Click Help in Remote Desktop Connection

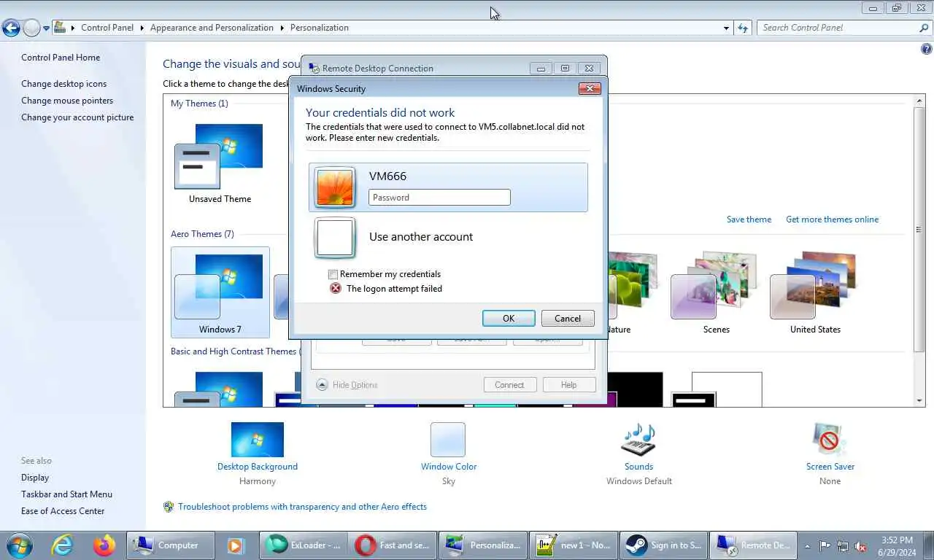coord(568,384)
